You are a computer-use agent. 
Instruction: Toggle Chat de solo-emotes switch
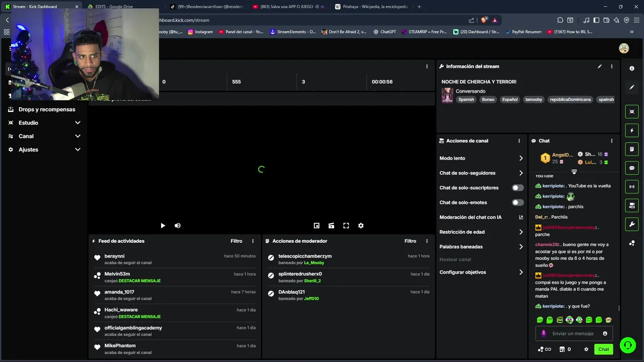(517, 203)
